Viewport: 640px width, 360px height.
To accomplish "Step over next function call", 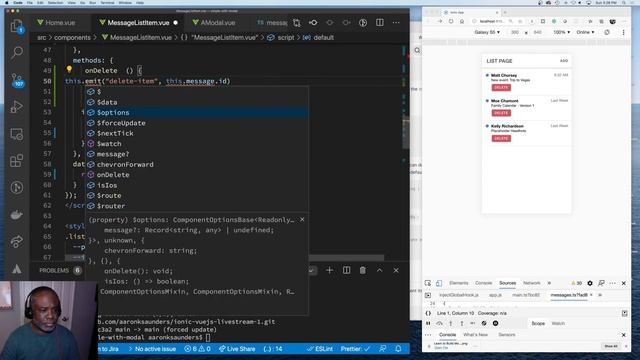I will tap(439, 323).
